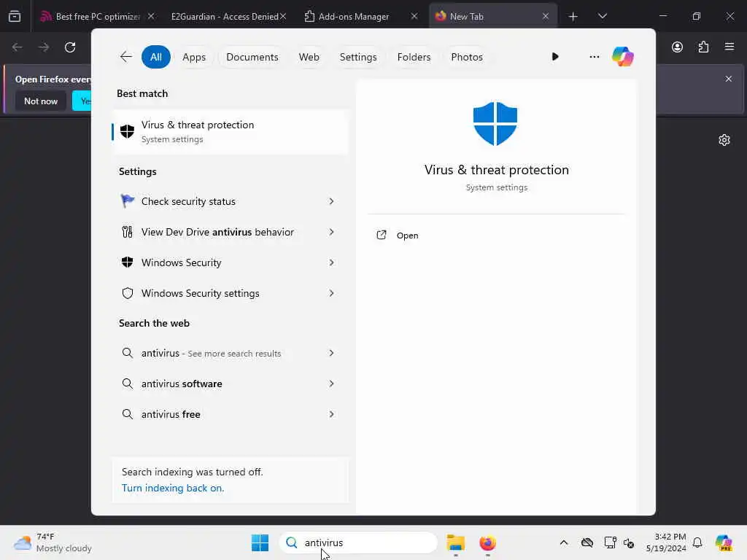Viewport: 747px width, 560px height.
Task: Open a new Firefox tab with plus button
Action: click(x=573, y=17)
